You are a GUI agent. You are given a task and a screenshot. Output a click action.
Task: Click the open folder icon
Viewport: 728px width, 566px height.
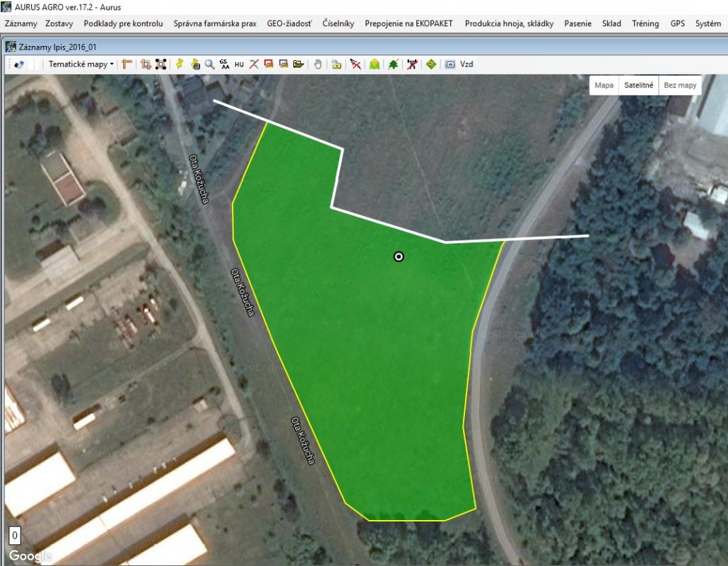pos(298,64)
